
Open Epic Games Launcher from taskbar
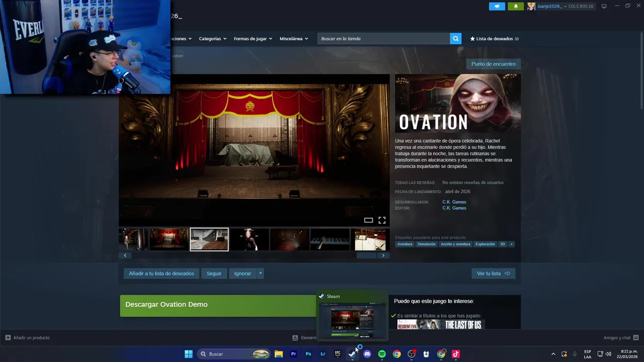(338, 354)
